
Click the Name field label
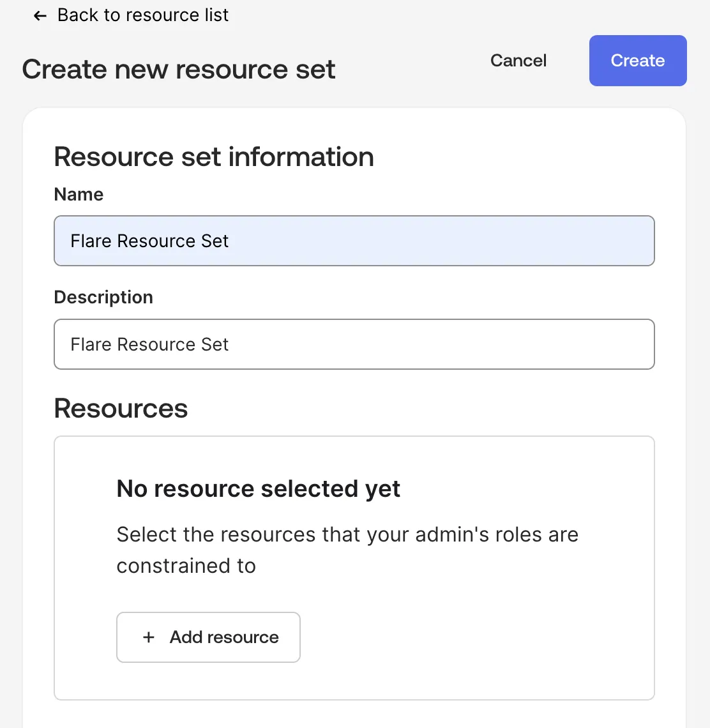pyautogui.click(x=79, y=194)
